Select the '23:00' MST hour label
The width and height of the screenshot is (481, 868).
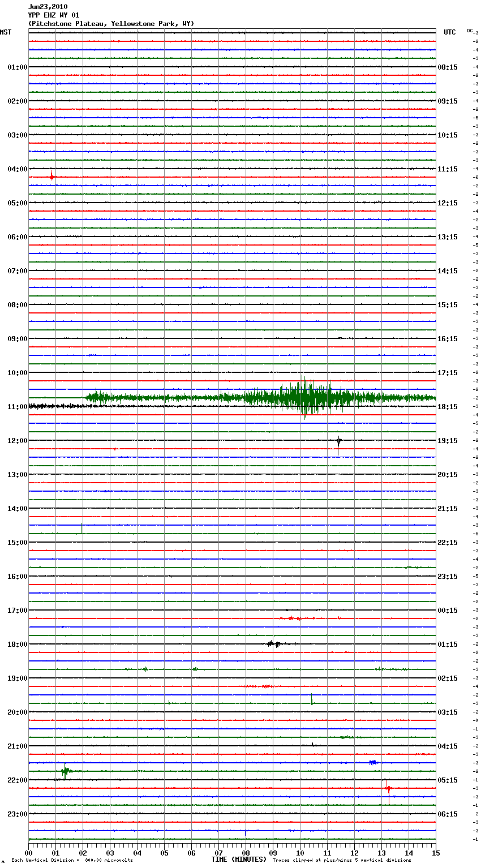[x=18, y=814]
